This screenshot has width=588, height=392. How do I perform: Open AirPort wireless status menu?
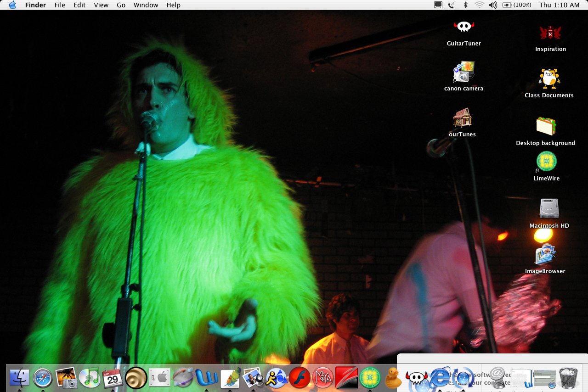479,5
